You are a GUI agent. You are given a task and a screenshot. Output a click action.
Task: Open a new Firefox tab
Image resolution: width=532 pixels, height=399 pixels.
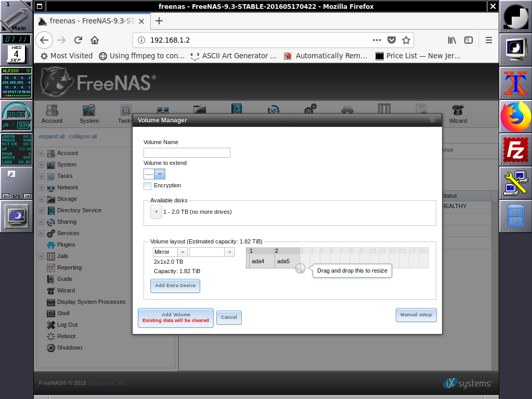[159, 21]
